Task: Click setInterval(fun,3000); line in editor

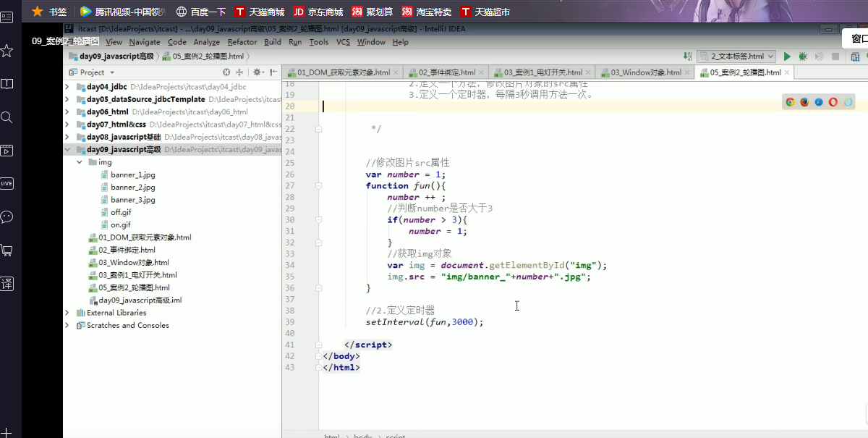Action: [x=425, y=322]
